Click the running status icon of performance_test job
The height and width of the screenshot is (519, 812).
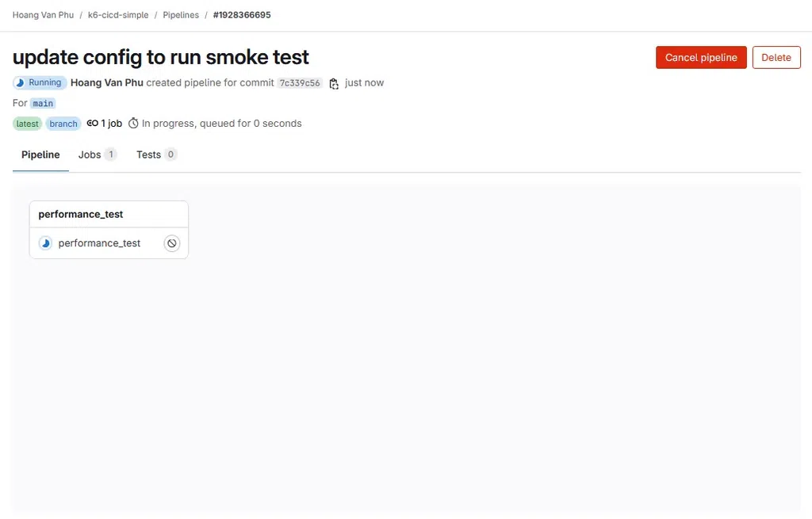coord(45,243)
